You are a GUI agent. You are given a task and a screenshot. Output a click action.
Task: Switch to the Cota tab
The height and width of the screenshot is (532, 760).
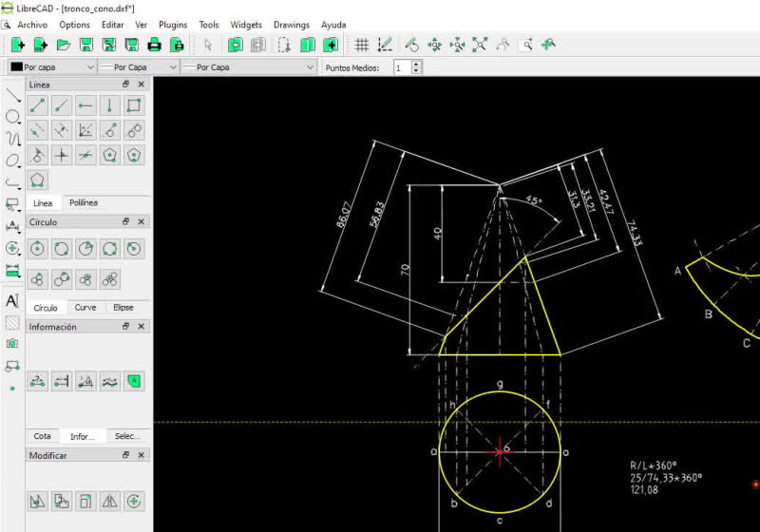point(43,436)
